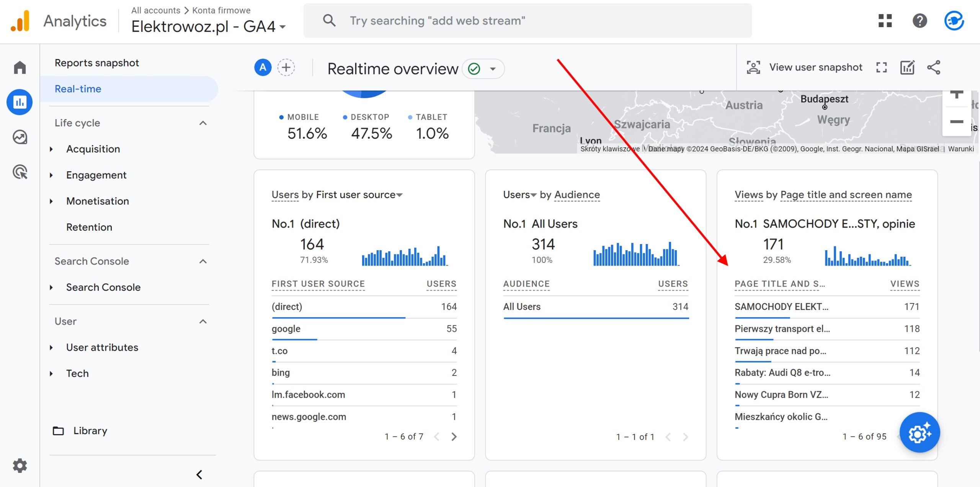Click the Budapeszt label on the map
980x487 pixels.
click(x=824, y=99)
